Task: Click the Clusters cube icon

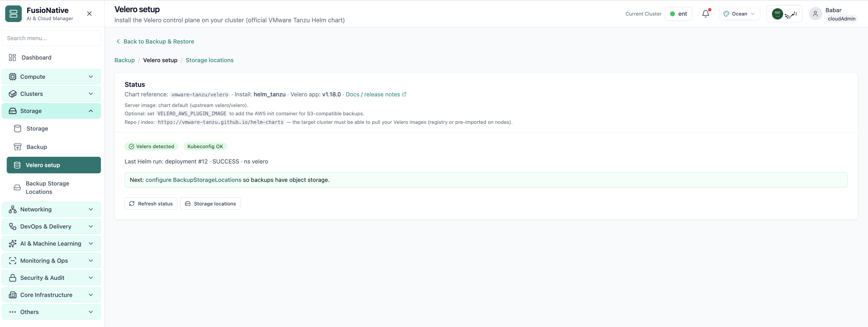Action: pyautogui.click(x=12, y=94)
